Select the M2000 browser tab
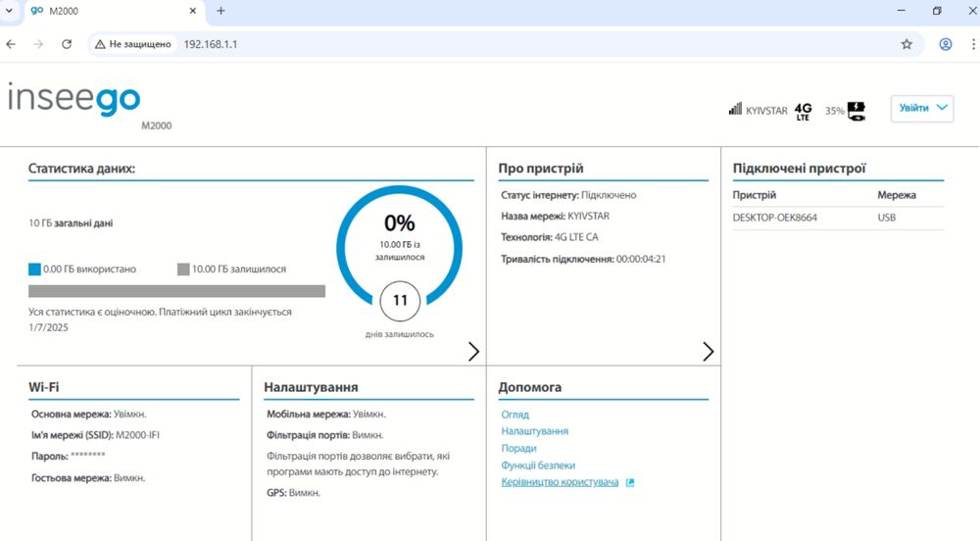Screen dimensions: 980x541 (x=114, y=11)
